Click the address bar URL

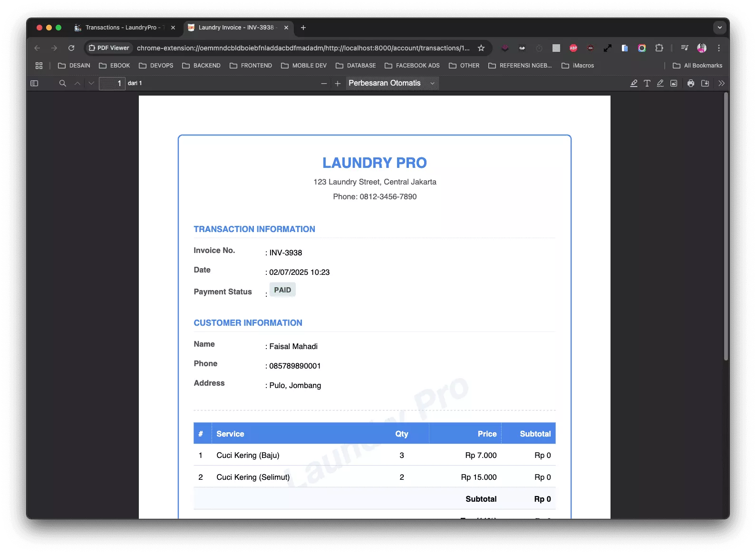(x=303, y=48)
